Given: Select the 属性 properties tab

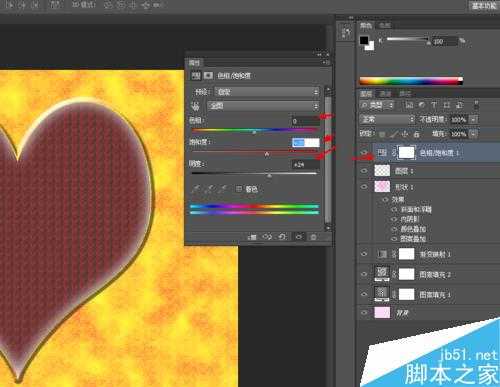Looking at the screenshot, I should (x=194, y=62).
